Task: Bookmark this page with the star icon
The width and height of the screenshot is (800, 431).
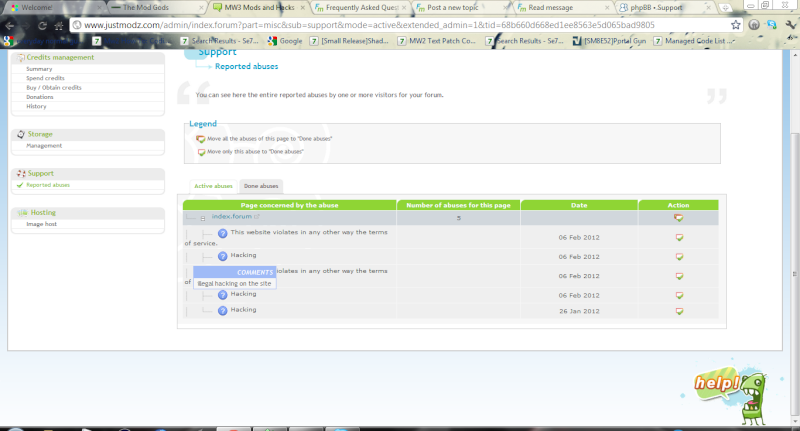Action: 735,25
